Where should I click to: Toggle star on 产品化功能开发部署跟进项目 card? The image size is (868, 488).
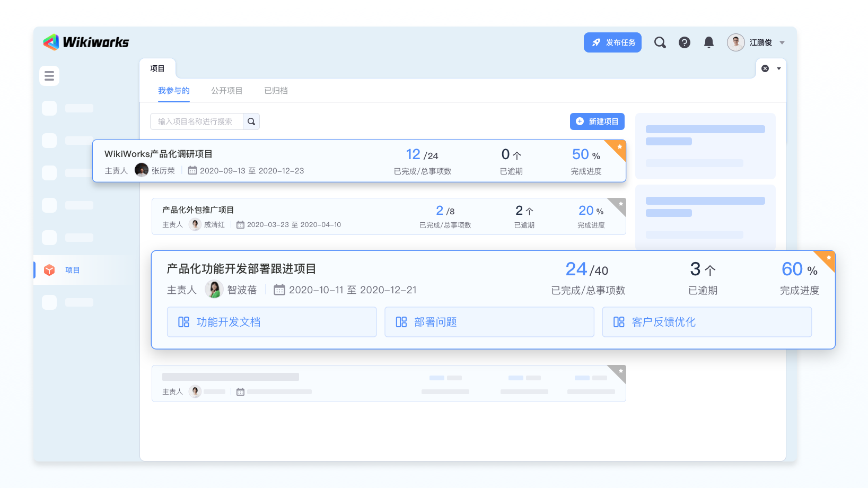coord(828,258)
